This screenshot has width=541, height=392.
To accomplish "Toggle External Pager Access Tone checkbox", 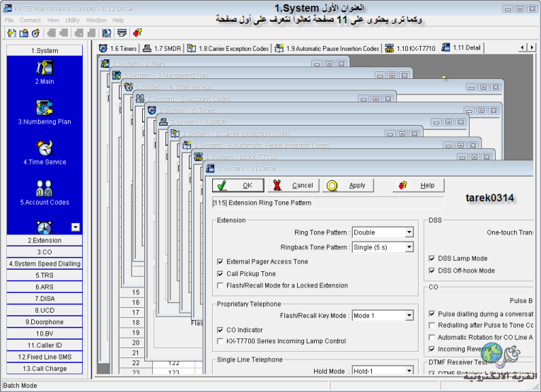I will 220,262.
